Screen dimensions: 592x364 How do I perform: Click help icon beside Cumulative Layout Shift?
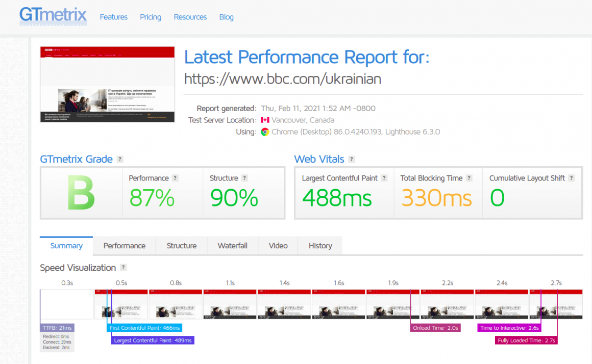tap(572, 178)
